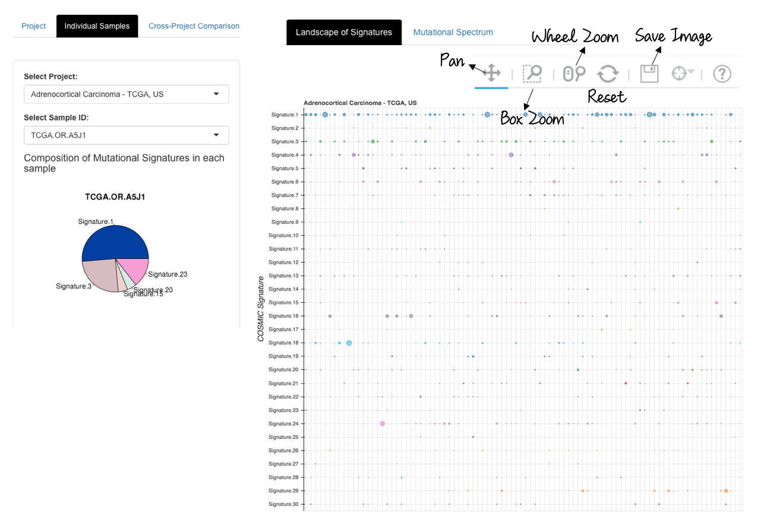The image size is (764, 532).
Task: Open the crosshair hover tool dropdown
Action: tap(683, 74)
